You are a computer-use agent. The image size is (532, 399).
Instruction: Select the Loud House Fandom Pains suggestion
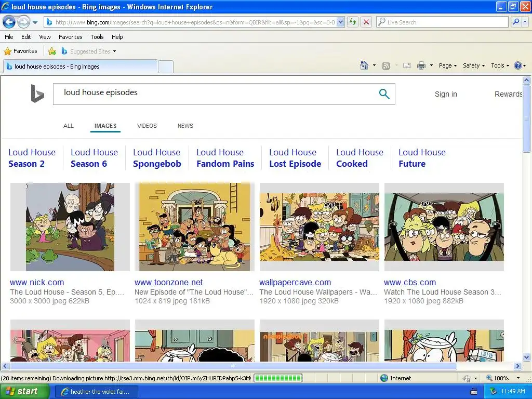[x=225, y=158]
